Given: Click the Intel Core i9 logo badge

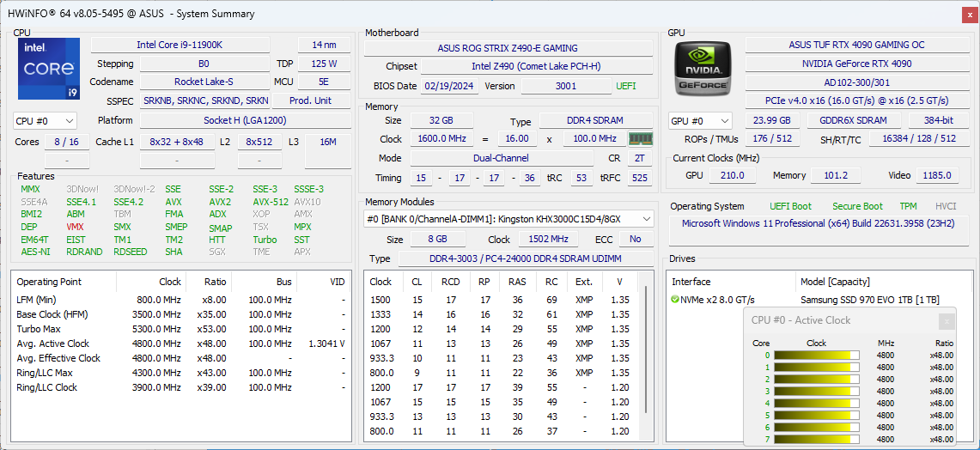Looking at the screenshot, I should pos(49,69).
